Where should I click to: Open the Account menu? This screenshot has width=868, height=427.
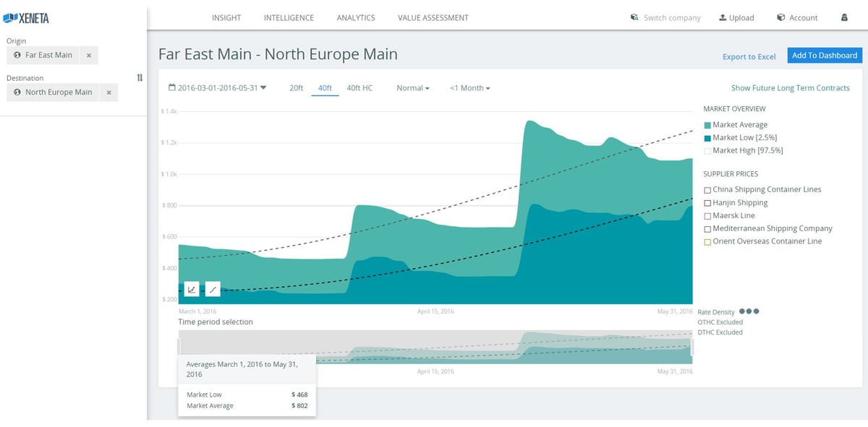pos(797,18)
